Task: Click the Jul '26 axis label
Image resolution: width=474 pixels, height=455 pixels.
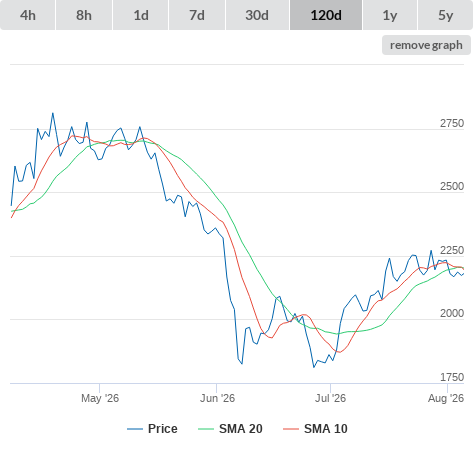Action: click(330, 398)
